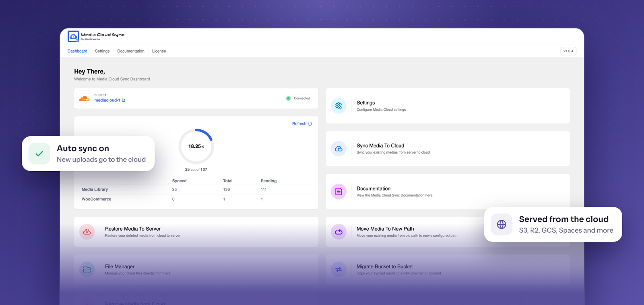Select the WooCommerce row label
This screenshot has height=305, width=644.
96,199
